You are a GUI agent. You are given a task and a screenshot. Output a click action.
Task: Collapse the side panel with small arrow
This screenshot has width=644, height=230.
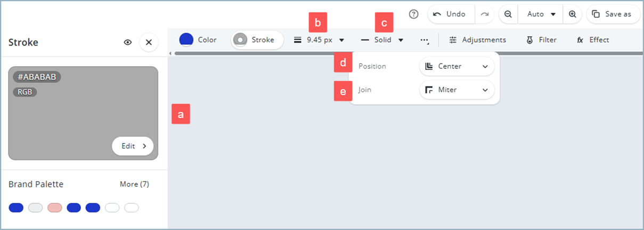point(170,53)
